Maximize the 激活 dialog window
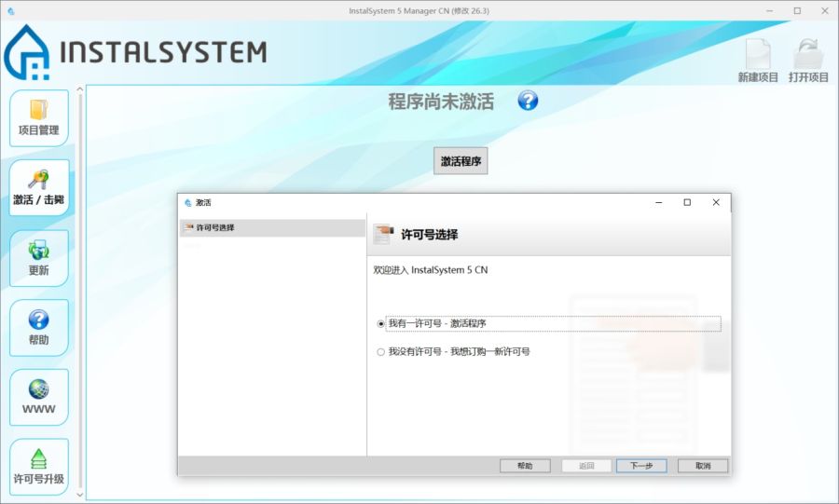This screenshot has height=504, width=839. point(687,202)
